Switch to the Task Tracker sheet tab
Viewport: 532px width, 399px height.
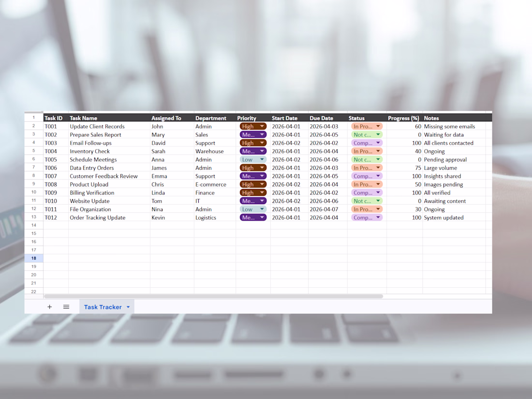click(103, 307)
